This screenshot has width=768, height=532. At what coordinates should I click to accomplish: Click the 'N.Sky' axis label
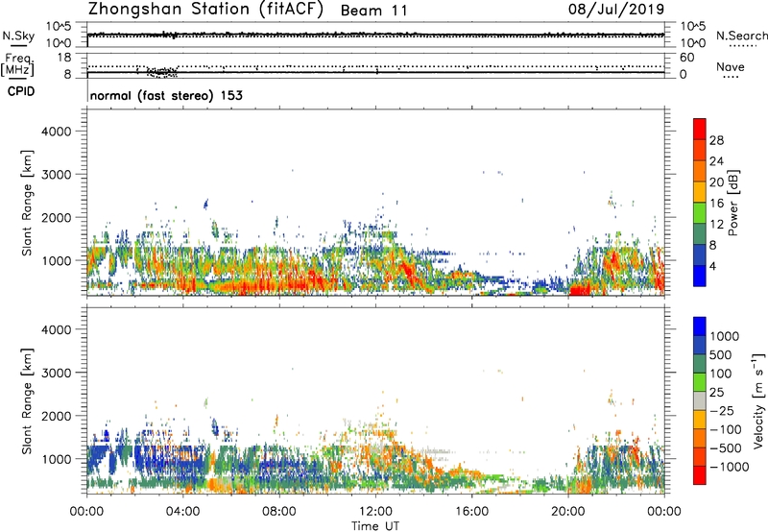click(18, 36)
